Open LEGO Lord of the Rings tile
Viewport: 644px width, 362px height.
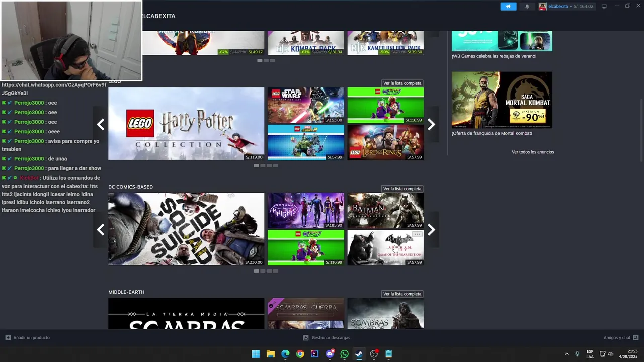tap(385, 142)
